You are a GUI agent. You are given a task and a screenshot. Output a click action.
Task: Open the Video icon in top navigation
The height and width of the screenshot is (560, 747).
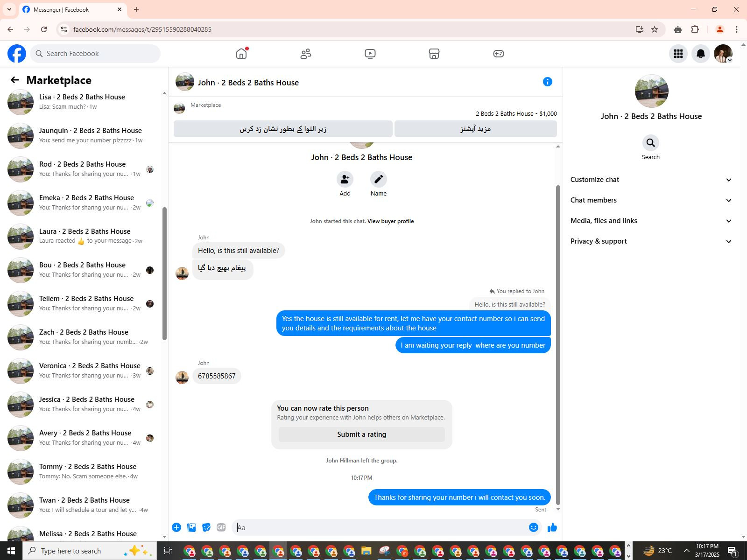[x=370, y=54]
